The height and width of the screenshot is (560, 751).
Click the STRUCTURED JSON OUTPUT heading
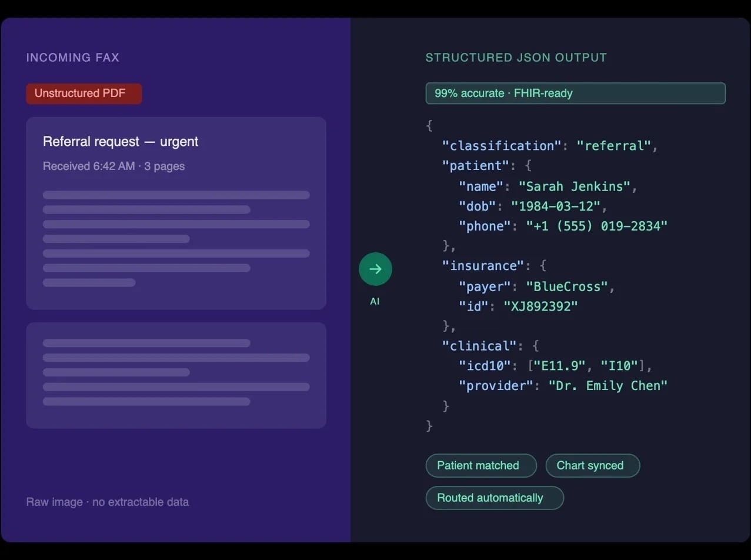click(516, 58)
